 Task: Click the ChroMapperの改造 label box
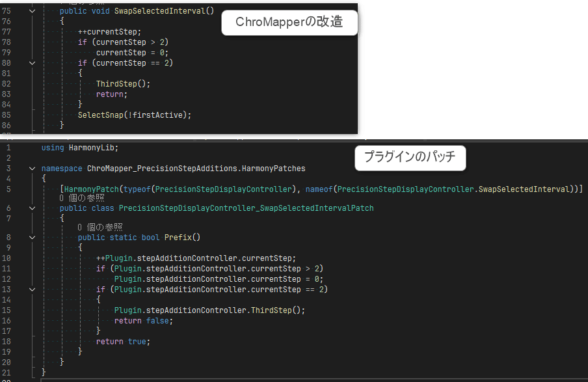[x=289, y=23]
